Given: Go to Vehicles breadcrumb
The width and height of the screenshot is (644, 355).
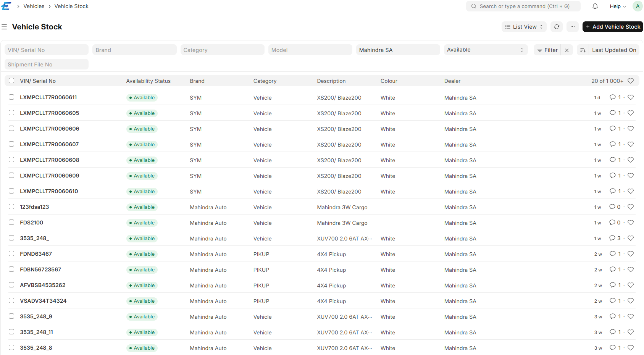Looking at the screenshot, I should click(34, 6).
